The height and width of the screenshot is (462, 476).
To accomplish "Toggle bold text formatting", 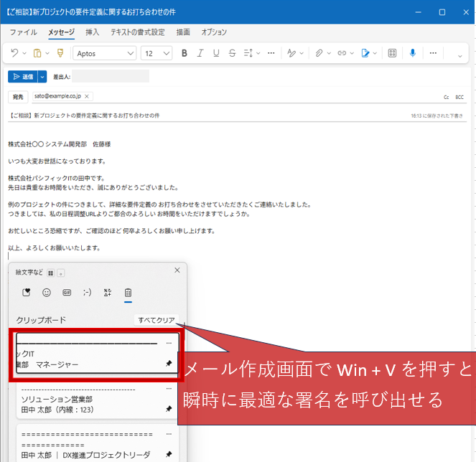I will [x=185, y=53].
